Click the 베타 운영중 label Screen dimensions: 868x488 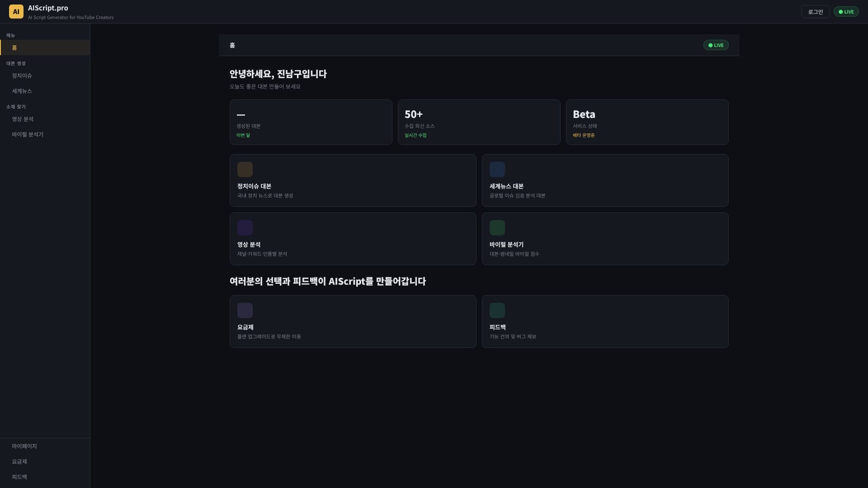coord(584,135)
